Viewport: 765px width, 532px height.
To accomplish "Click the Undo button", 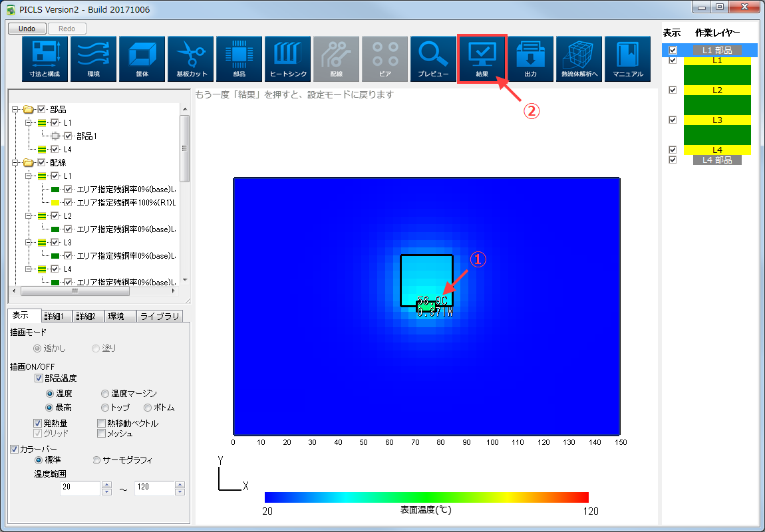I will pos(27,29).
